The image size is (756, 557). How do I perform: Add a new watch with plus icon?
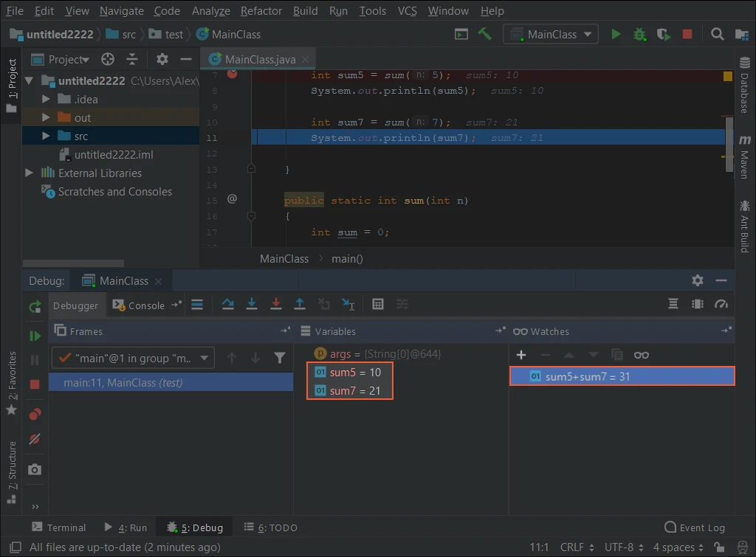520,355
